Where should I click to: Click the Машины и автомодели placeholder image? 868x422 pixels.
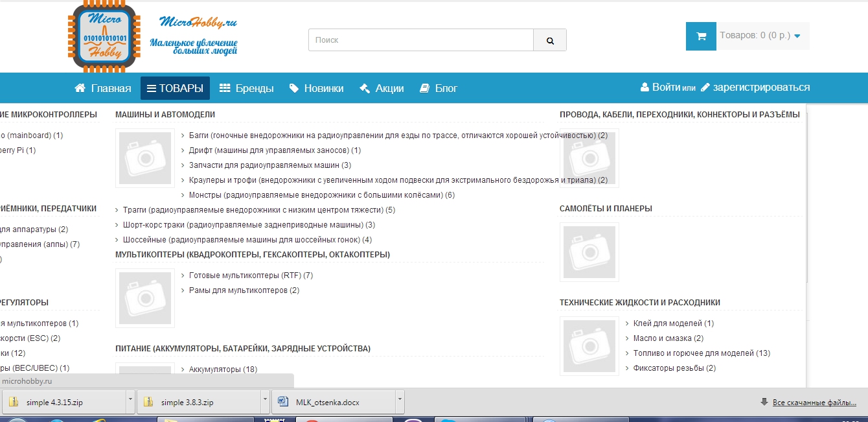click(145, 158)
